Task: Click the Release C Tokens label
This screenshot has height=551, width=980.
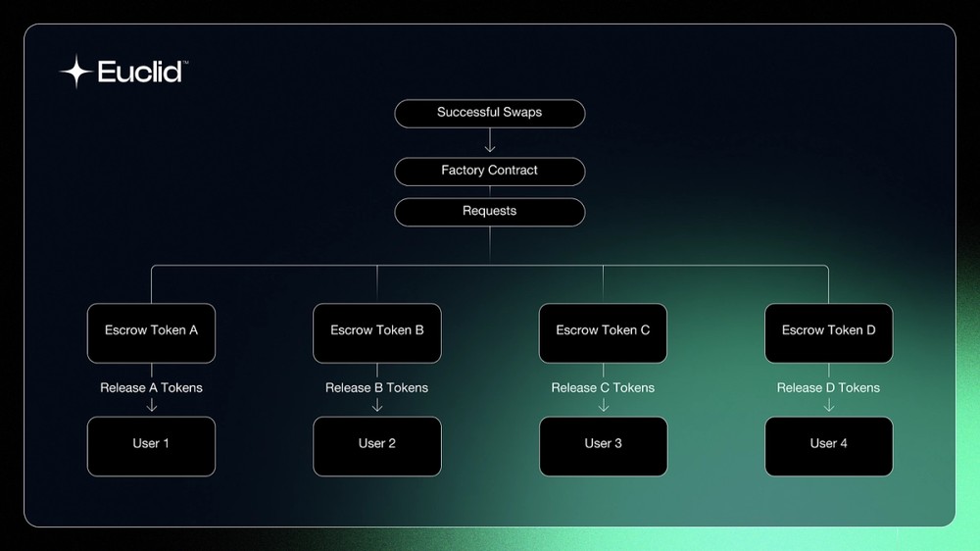Action: click(603, 388)
